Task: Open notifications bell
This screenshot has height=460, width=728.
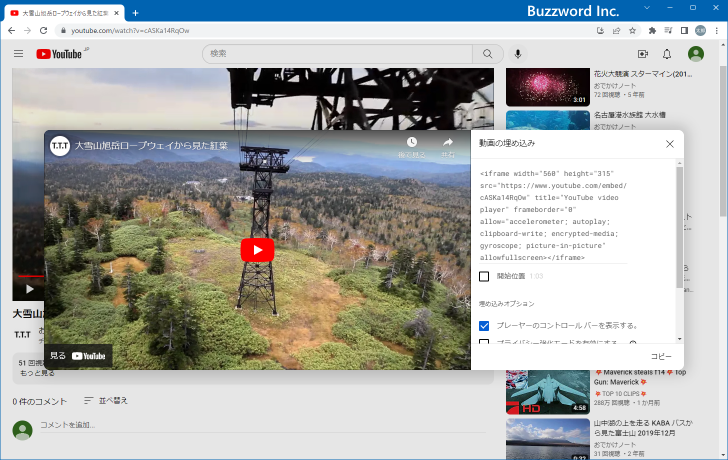Action: click(x=667, y=54)
